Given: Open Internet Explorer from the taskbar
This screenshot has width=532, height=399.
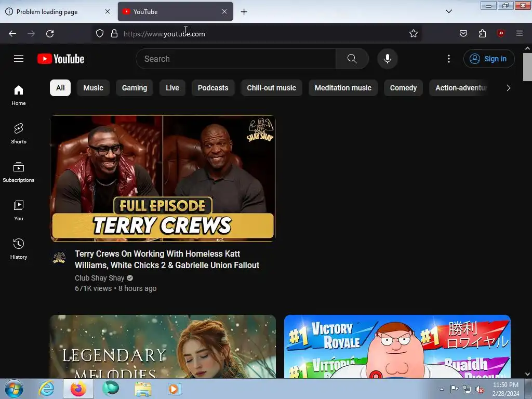Looking at the screenshot, I should [x=46, y=389].
